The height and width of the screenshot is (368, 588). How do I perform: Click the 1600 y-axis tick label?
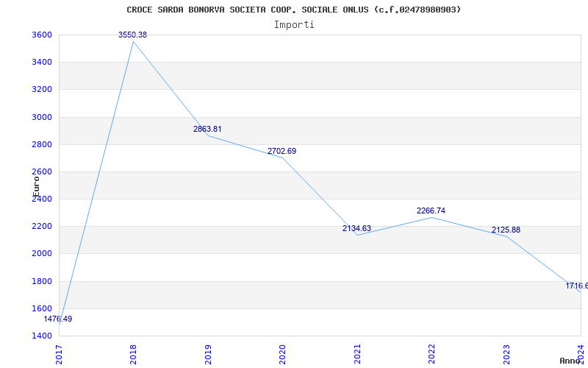[42, 308]
